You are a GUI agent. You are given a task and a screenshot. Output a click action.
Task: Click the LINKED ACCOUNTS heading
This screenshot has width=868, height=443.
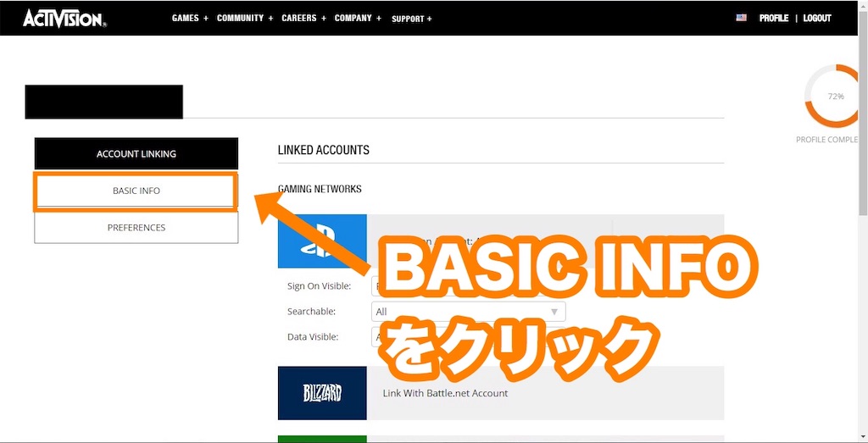[x=323, y=150]
